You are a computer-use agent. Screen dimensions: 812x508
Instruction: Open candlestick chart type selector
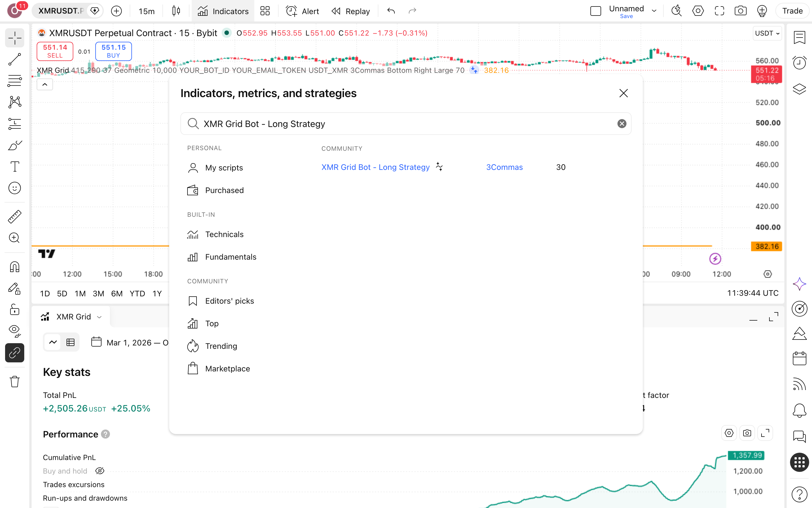click(176, 11)
